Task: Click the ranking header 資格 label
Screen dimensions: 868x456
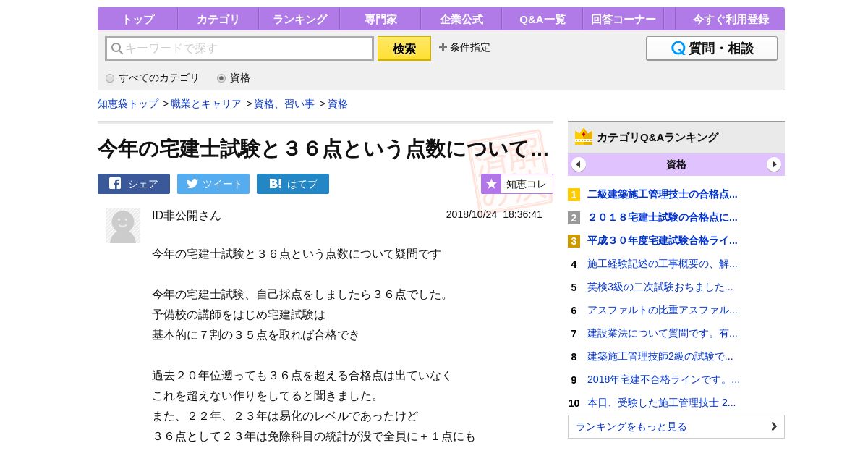Action: pyautogui.click(x=676, y=164)
